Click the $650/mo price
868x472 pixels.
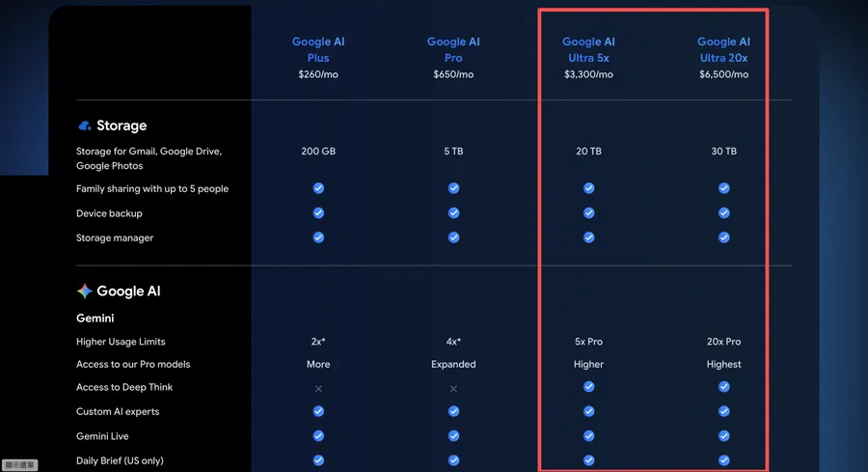[453, 74]
